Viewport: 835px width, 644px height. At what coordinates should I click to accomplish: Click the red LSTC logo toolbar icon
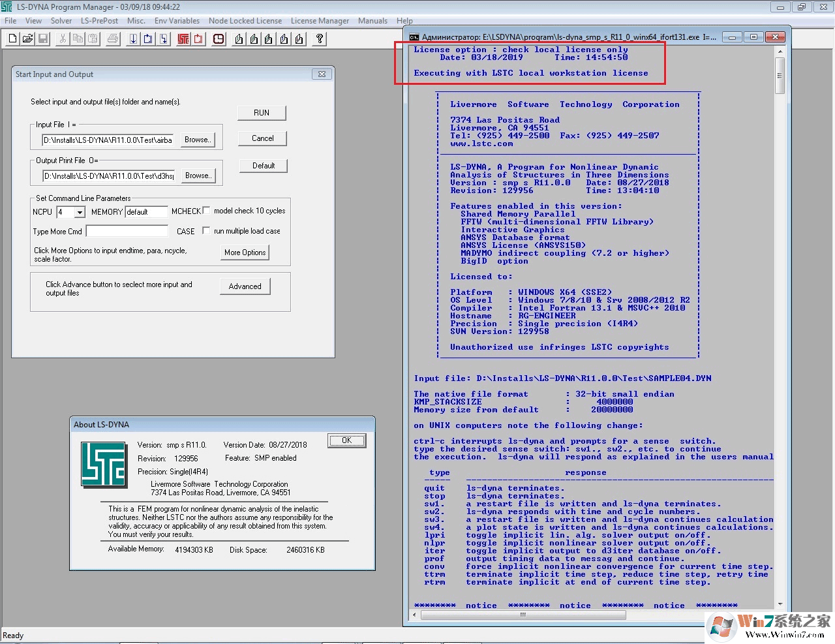pos(183,39)
